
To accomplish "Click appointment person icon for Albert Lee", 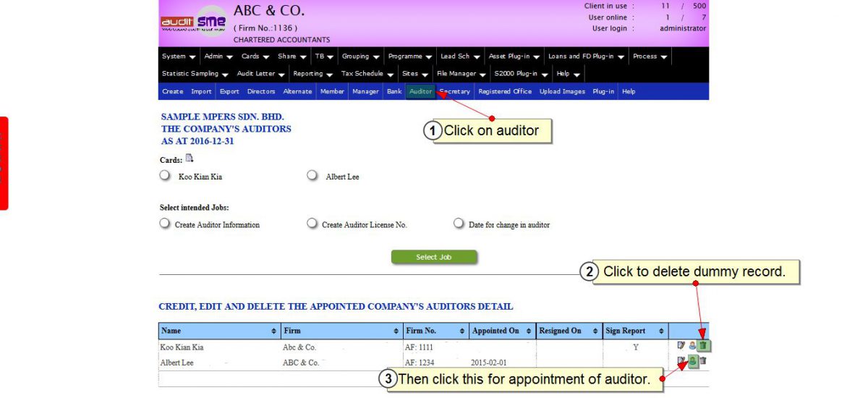I will point(692,361).
